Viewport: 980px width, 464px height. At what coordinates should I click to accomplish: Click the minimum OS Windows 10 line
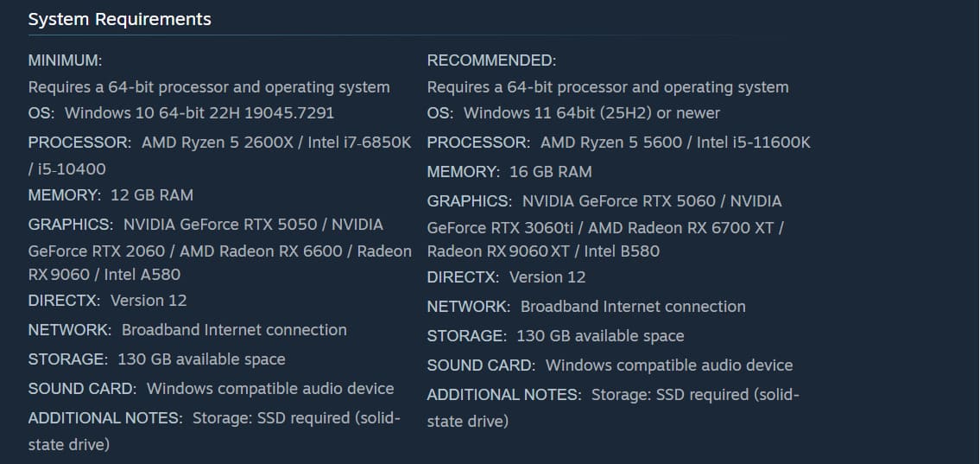[181, 113]
